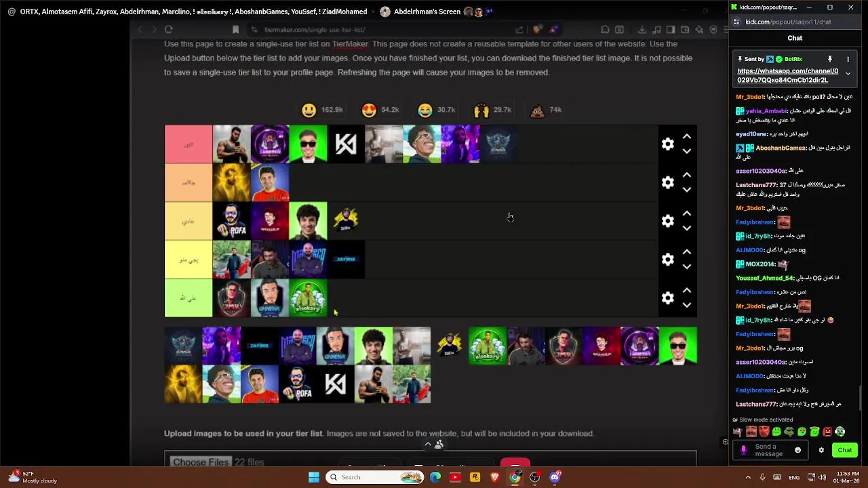Open Microsoft Edge from taskbar
The height and width of the screenshot is (488, 868).
coord(435,477)
